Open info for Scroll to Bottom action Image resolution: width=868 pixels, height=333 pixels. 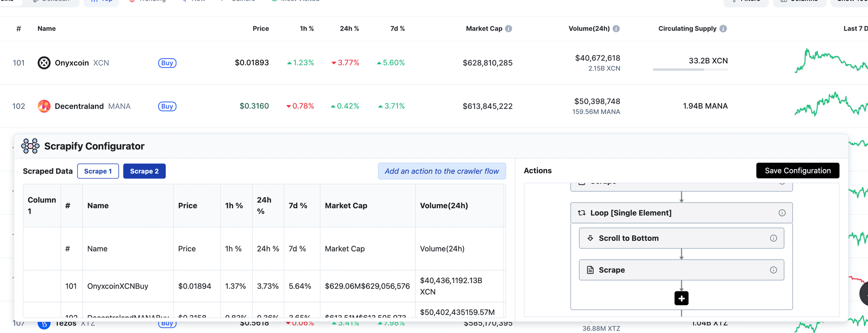click(773, 238)
